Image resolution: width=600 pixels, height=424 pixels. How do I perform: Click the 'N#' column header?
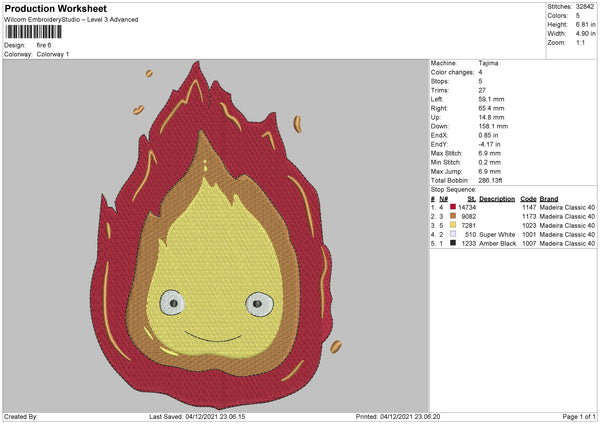point(443,199)
